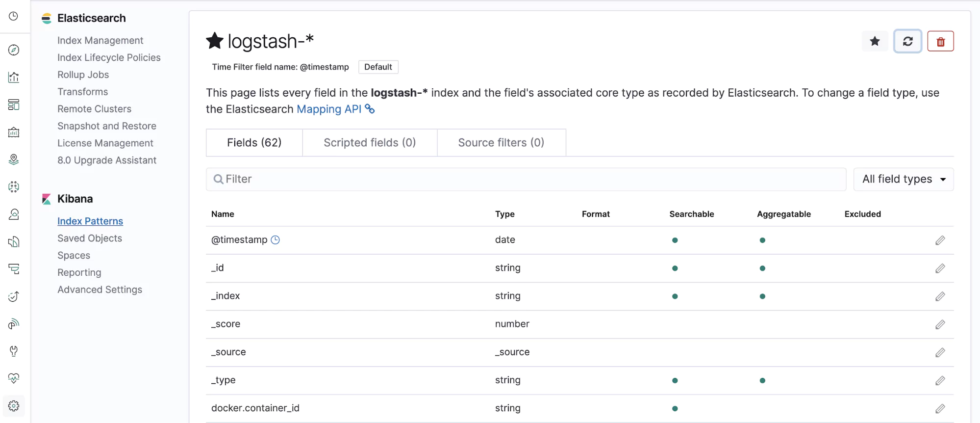Sort by Excluded column header

(862, 214)
